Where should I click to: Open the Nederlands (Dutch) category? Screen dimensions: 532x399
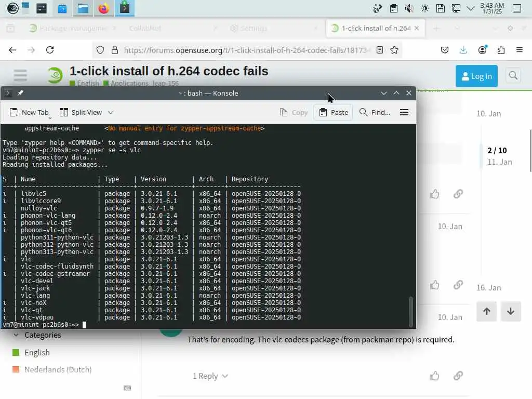coord(52,369)
